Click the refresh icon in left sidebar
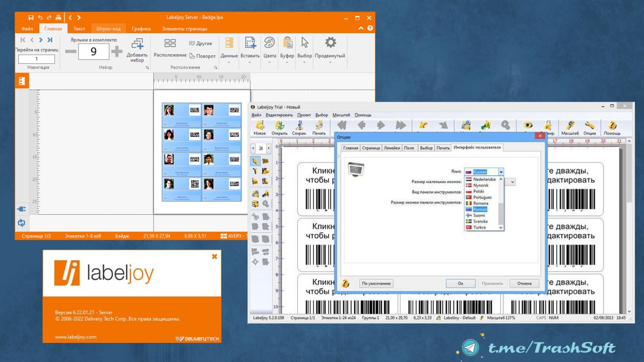Screen dimensions: 644x362 tap(22, 222)
